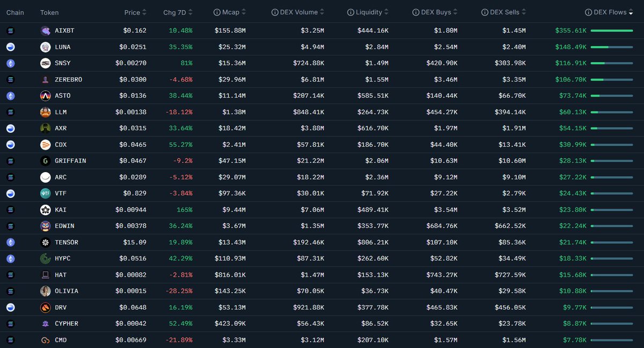Sort table by Mcap column arrows
The height and width of the screenshot is (348, 644).
(244, 12)
